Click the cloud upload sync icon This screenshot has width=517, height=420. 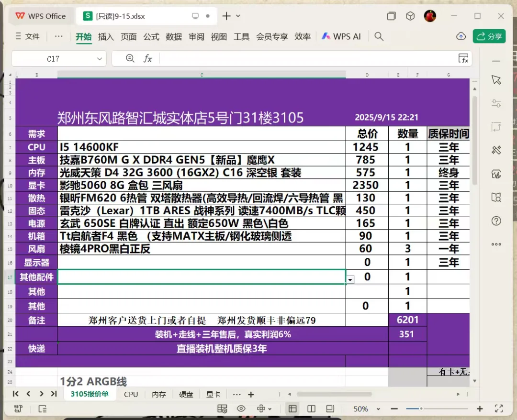[461, 36]
